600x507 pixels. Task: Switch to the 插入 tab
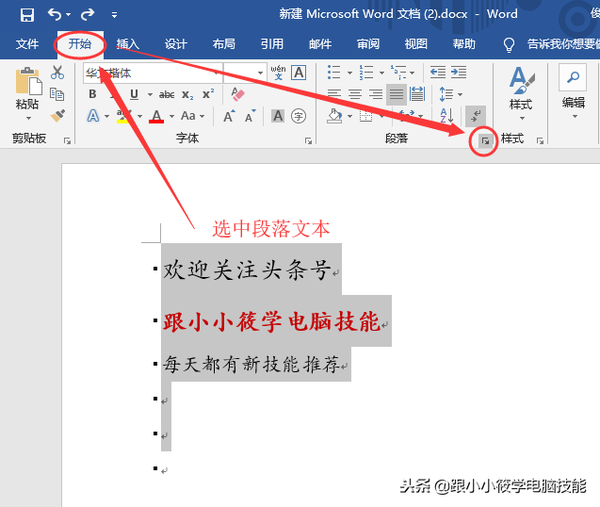coord(128,44)
